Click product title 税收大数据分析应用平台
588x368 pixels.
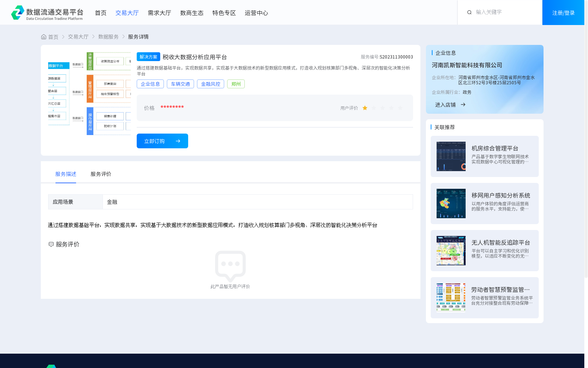click(194, 57)
